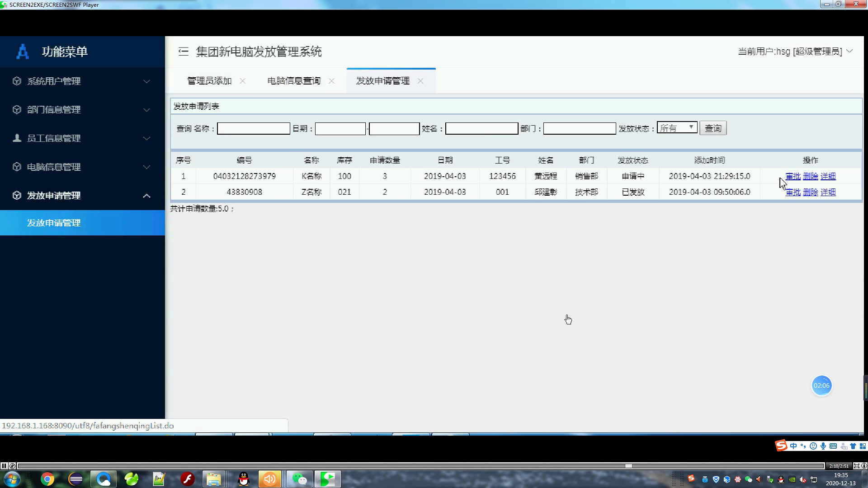Close the 电脑信息查询 tab

(x=332, y=81)
